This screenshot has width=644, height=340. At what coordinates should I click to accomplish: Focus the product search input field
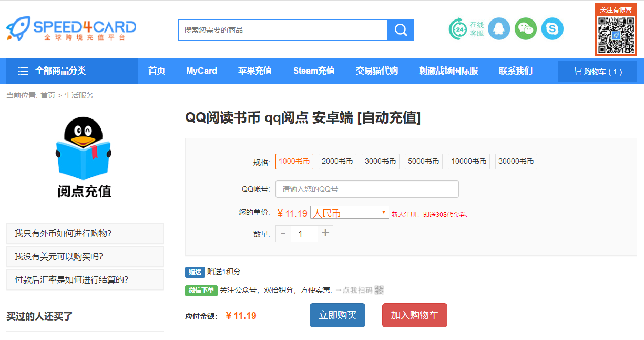click(283, 30)
